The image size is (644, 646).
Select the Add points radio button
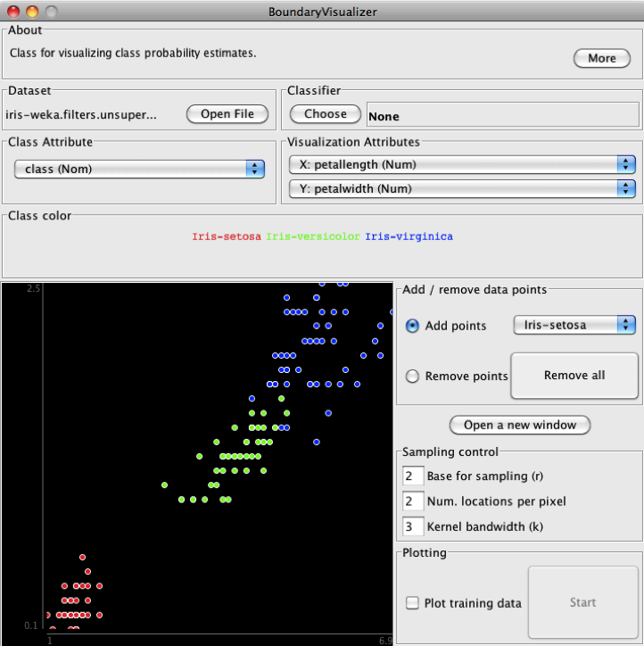(x=412, y=326)
